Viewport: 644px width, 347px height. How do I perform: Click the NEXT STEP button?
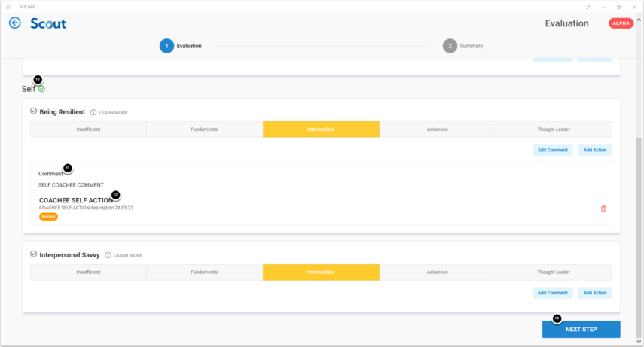pyautogui.click(x=581, y=330)
